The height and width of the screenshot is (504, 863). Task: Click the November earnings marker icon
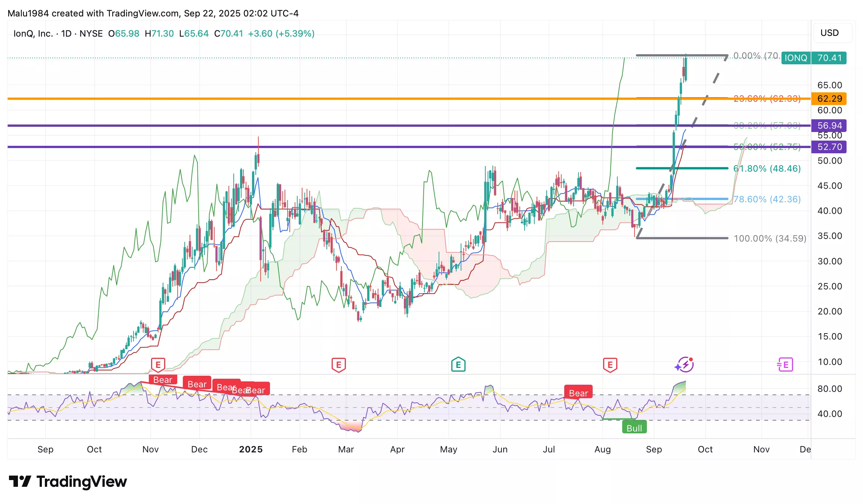pyautogui.click(x=158, y=365)
